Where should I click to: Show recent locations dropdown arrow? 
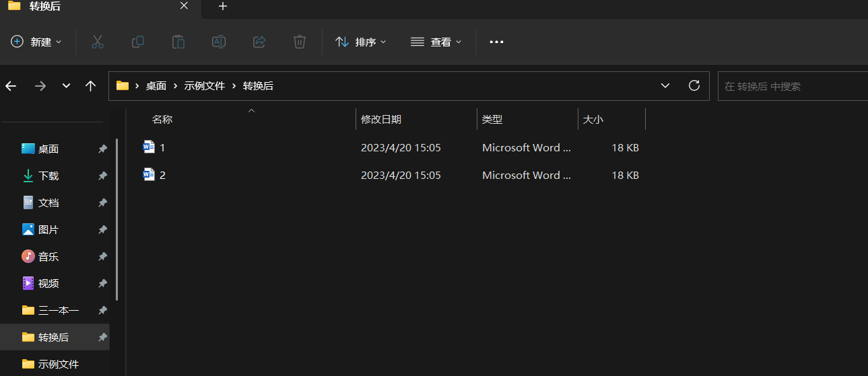coord(66,86)
